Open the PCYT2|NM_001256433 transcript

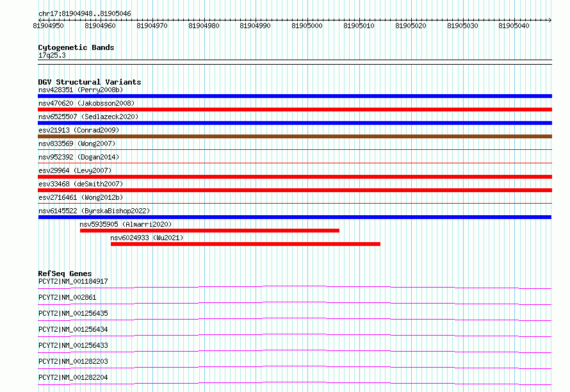73,345
